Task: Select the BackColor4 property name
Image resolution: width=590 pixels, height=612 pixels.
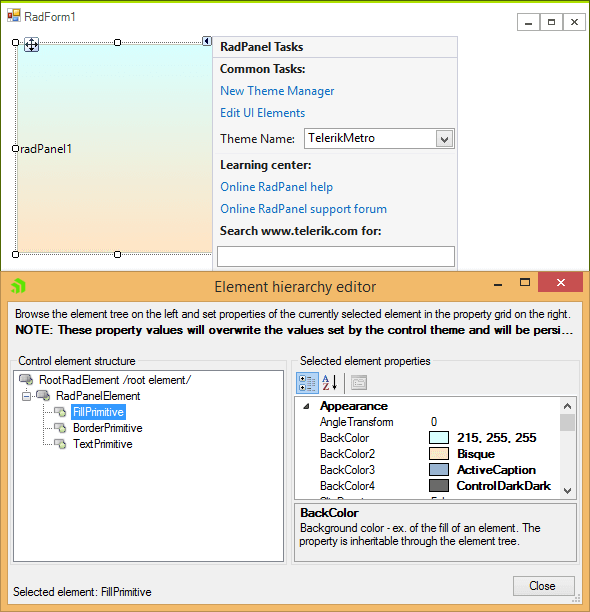Action: 347,486
